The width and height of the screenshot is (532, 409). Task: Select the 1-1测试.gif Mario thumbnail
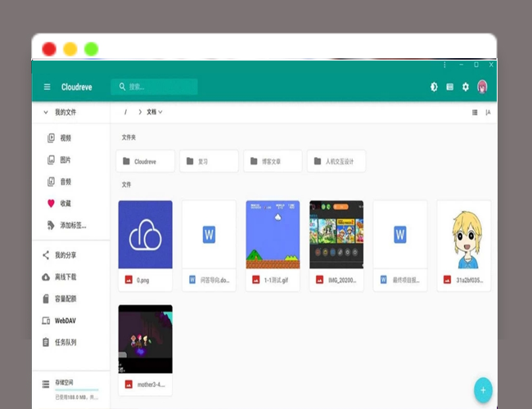273,235
